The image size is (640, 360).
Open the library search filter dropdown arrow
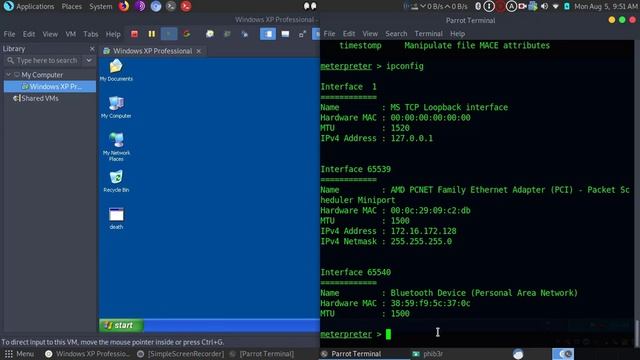pos(89,60)
